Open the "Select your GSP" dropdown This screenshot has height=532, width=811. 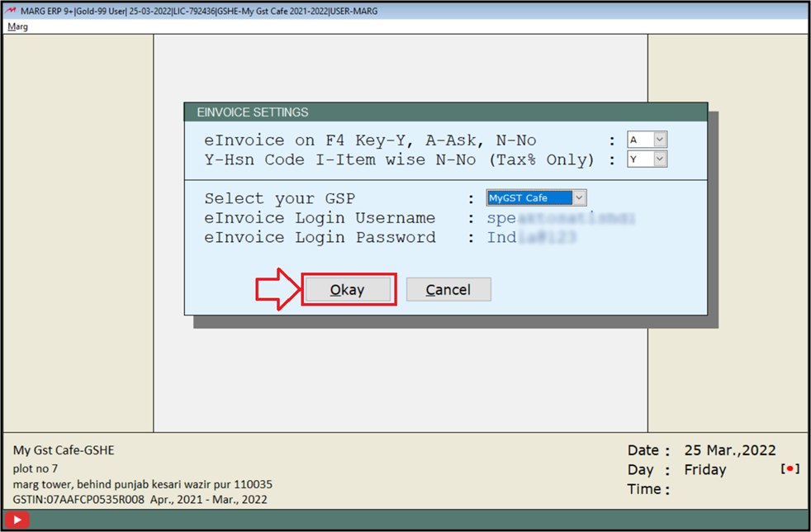[x=579, y=197]
